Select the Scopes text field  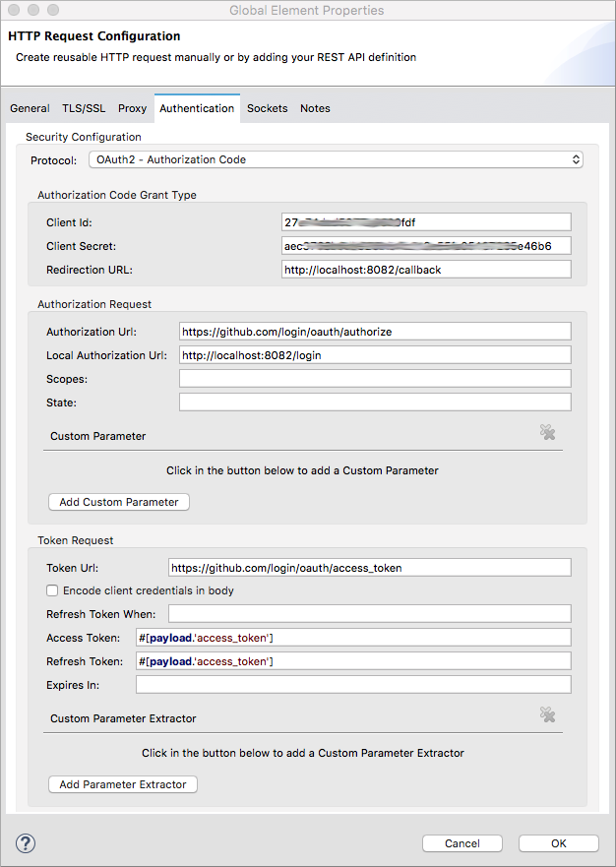[x=374, y=378]
